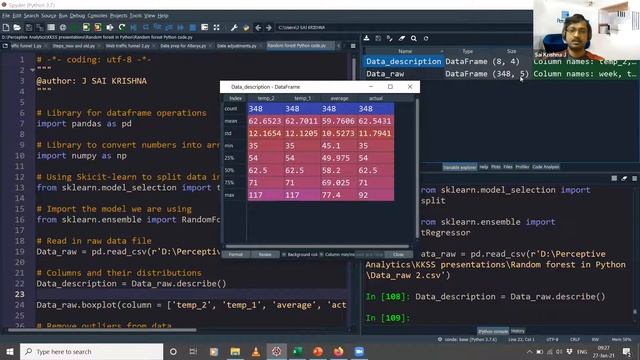Image resolution: width=640 pixels, height=360 pixels.
Task: Switch to the Code Analysis tab
Action: tap(546, 167)
